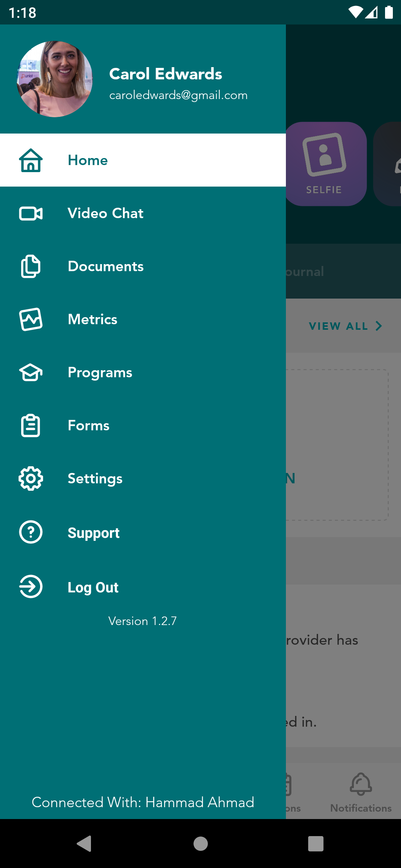Tap the caroledwards@gmail.com email text

click(178, 95)
